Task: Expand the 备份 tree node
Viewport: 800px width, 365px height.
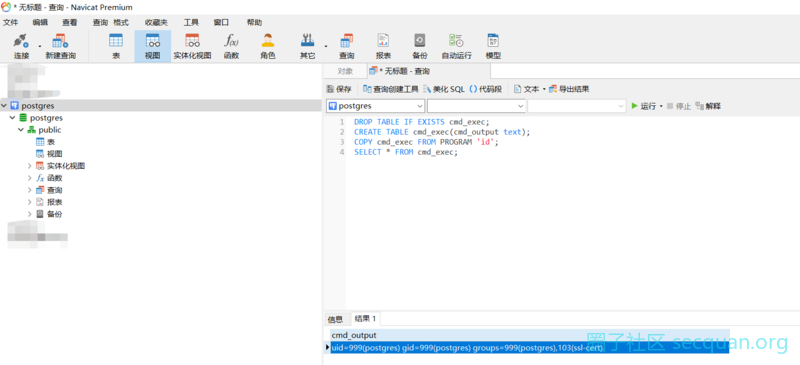Action: pyautogui.click(x=30, y=214)
